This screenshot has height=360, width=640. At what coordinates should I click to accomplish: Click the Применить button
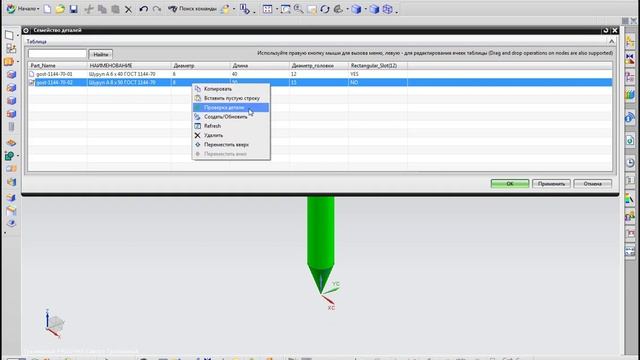pyautogui.click(x=551, y=184)
